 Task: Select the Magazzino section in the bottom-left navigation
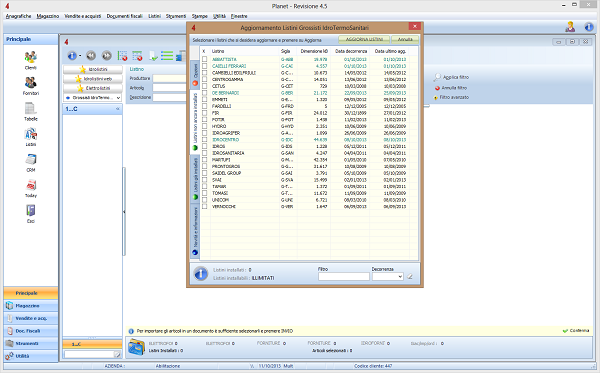point(31,306)
